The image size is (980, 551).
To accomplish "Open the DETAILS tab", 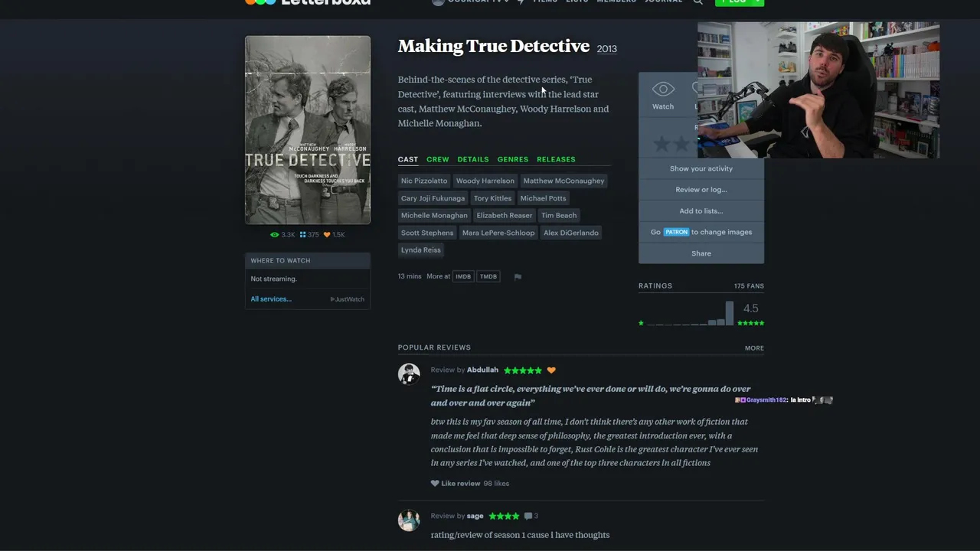I will pos(473,159).
